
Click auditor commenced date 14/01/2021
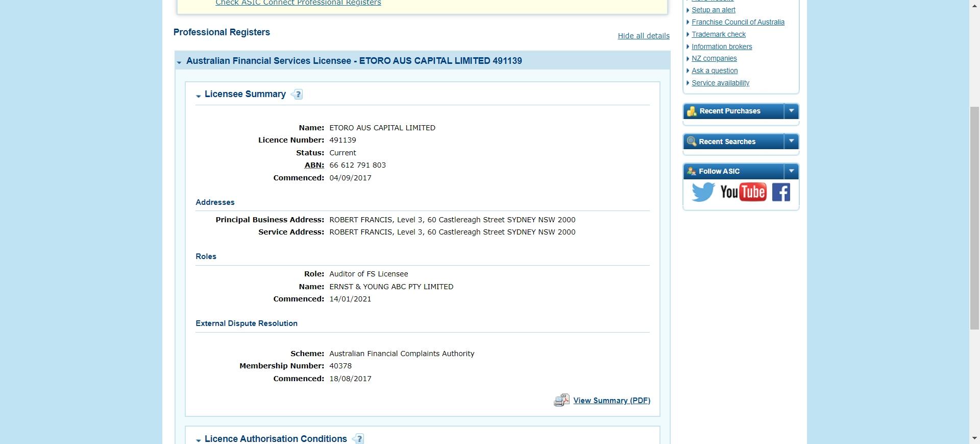[x=350, y=299]
